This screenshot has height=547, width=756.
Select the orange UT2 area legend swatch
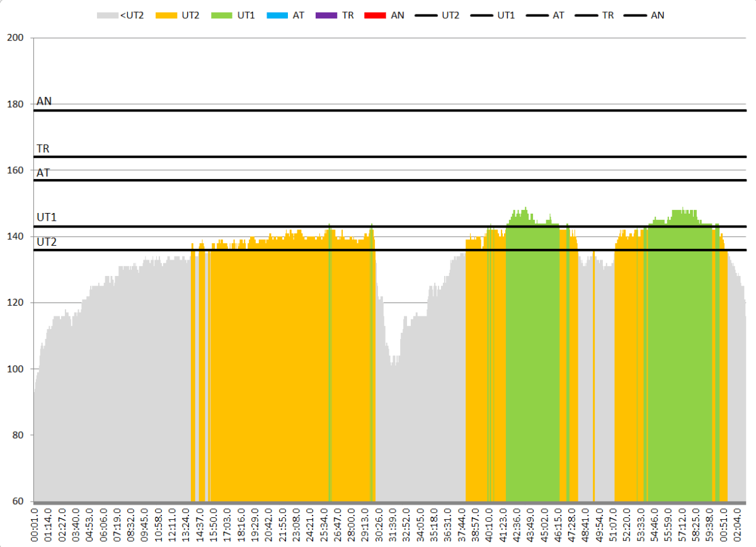click(x=166, y=15)
